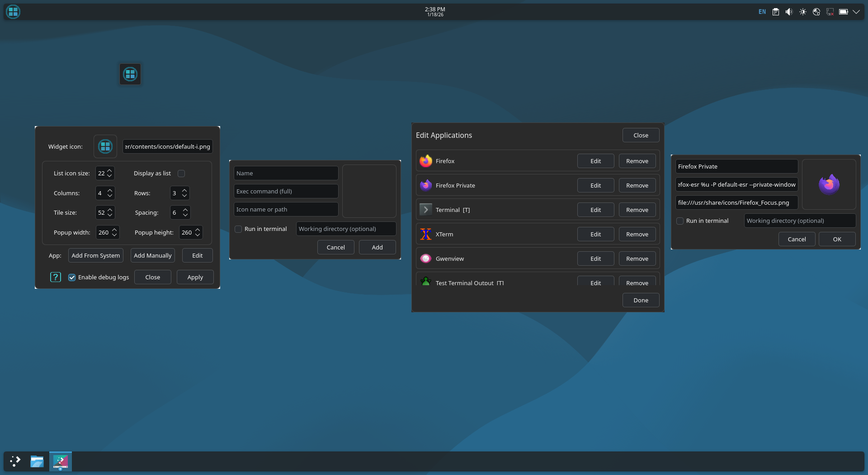
Task: Click the Add button in add dialog
Action: pos(377,247)
